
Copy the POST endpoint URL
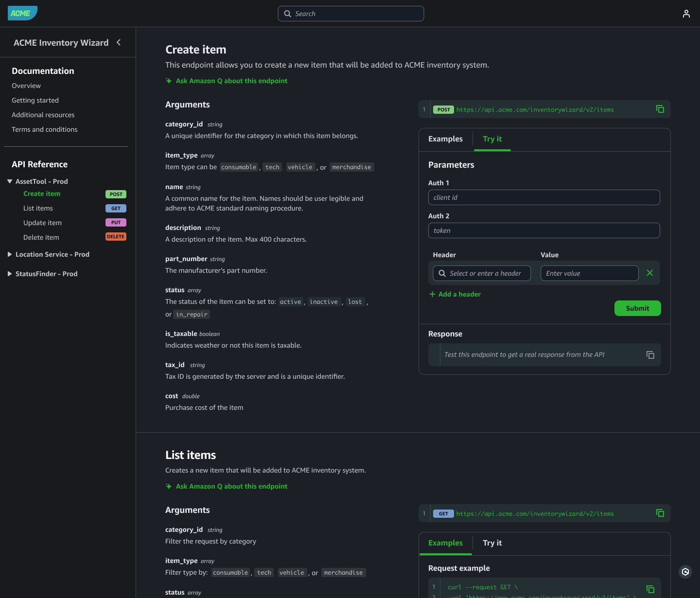click(x=660, y=109)
